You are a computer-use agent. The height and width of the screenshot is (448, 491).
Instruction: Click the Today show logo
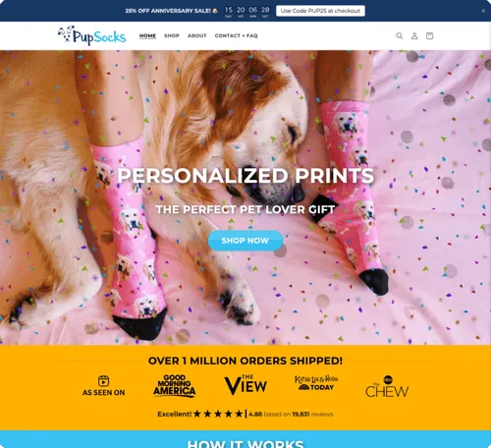316,383
